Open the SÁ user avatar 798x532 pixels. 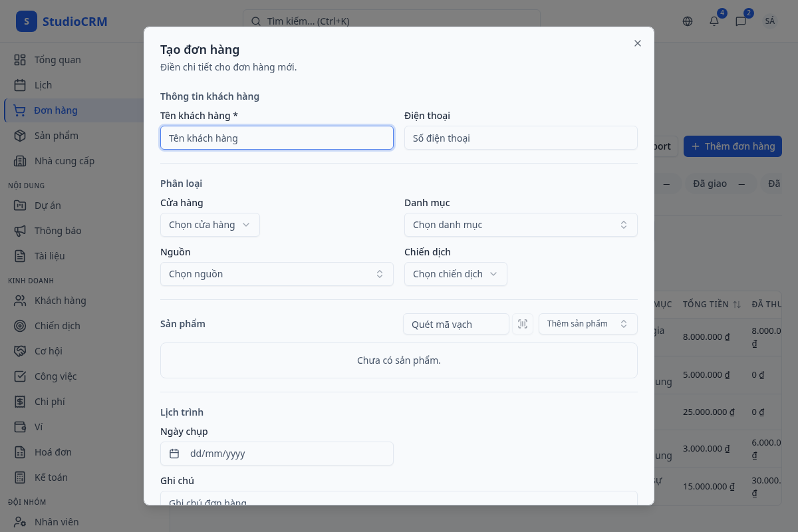coord(769,21)
